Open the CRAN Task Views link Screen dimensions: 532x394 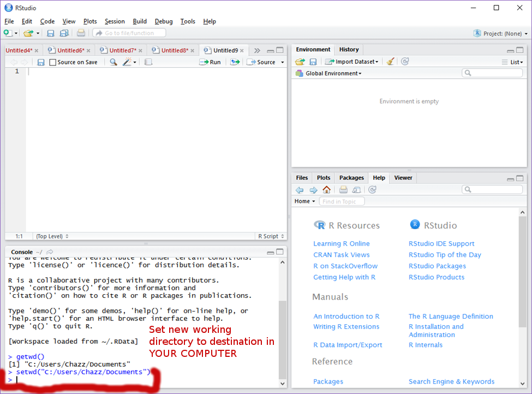click(x=342, y=255)
